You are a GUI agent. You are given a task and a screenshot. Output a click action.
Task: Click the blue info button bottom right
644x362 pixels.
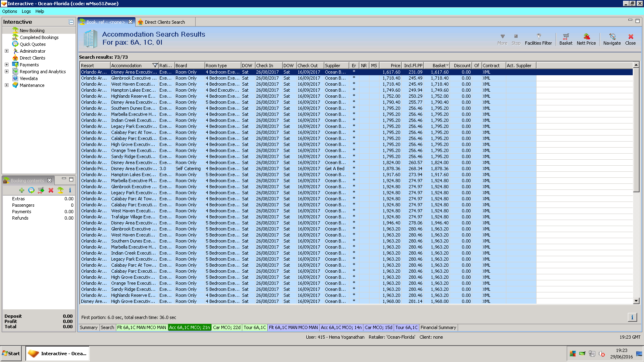coord(632,317)
